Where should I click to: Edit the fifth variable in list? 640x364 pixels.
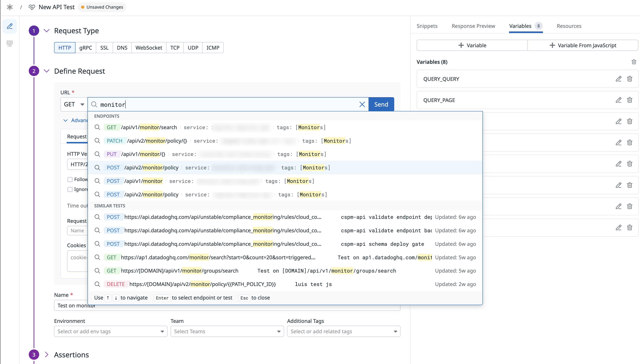618,164
